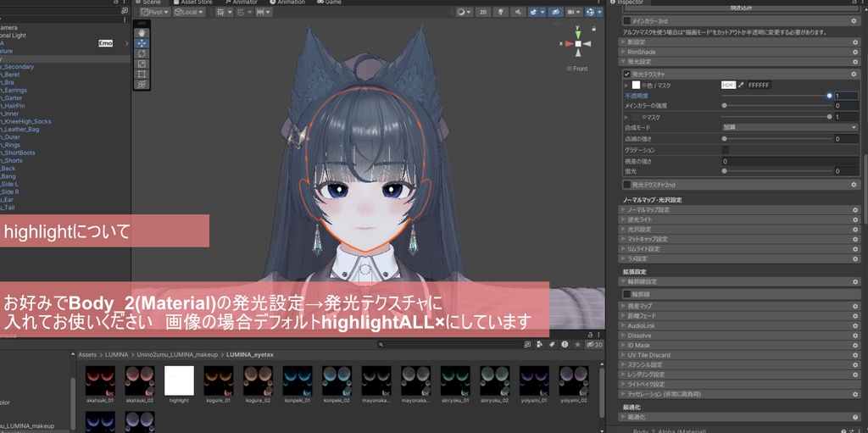The width and height of the screenshot is (868, 433).
Task: Open gear menu for 発光テクスチャ
Action: tap(854, 75)
